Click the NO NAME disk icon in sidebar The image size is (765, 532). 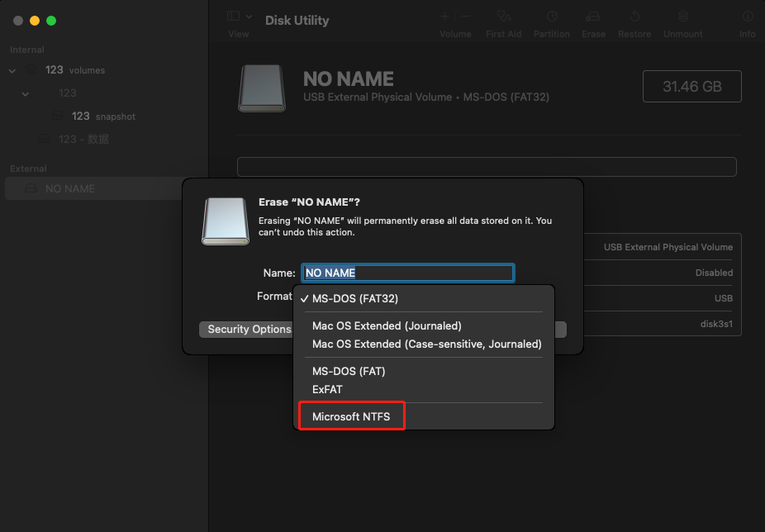[x=31, y=188]
